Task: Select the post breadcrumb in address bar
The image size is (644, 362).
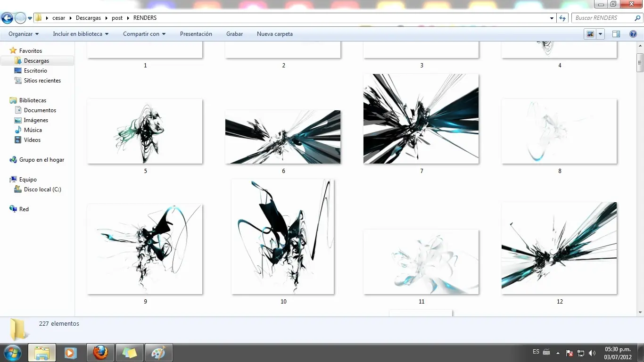Action: pos(117,18)
